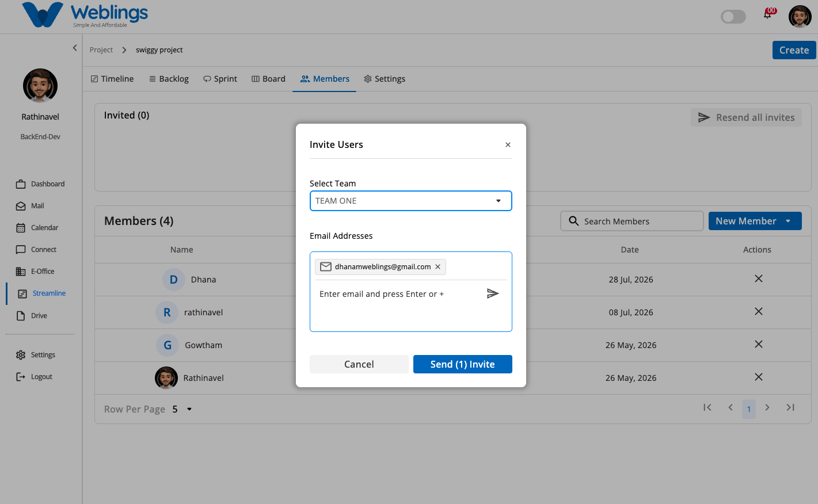Open the Board tab
The width and height of the screenshot is (818, 504).
click(x=268, y=79)
